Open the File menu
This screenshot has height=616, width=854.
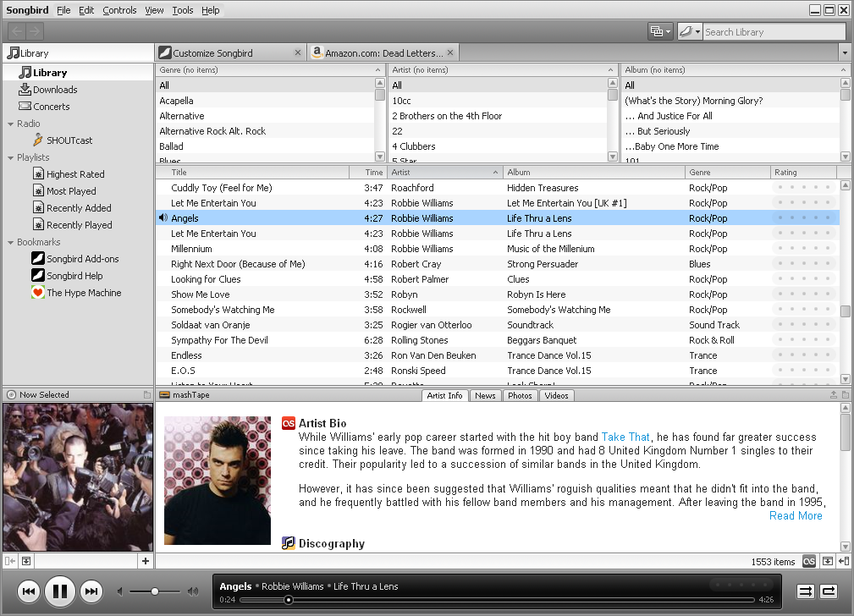(x=63, y=10)
